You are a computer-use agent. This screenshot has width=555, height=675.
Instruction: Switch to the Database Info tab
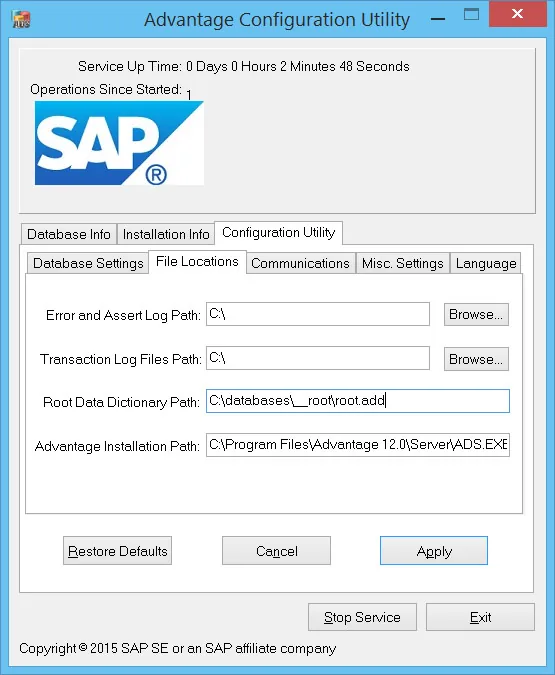(69, 234)
